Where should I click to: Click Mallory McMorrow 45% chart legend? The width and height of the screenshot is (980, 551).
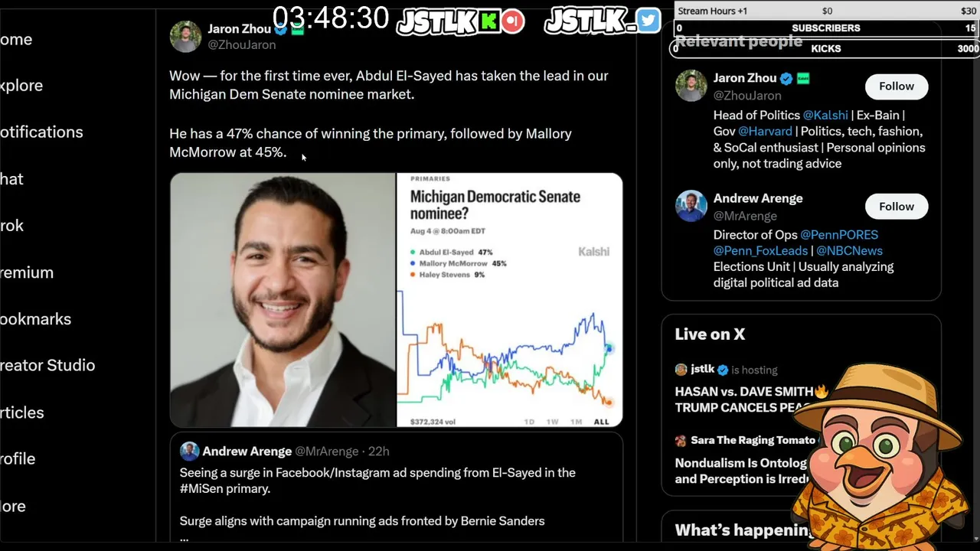(459, 263)
